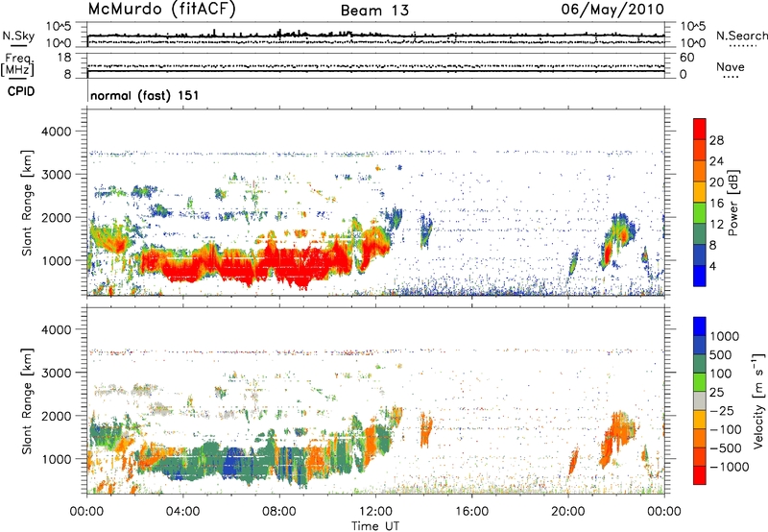Click the "28" label on Power colorbar

coord(716,140)
